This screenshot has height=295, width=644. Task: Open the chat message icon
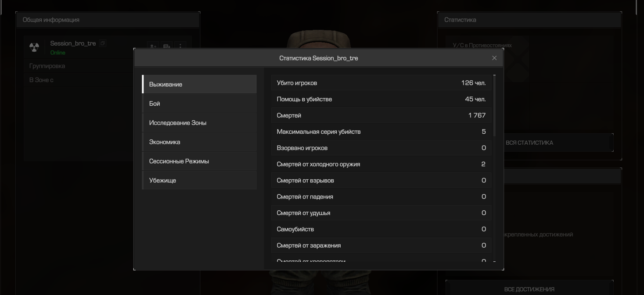click(x=166, y=46)
